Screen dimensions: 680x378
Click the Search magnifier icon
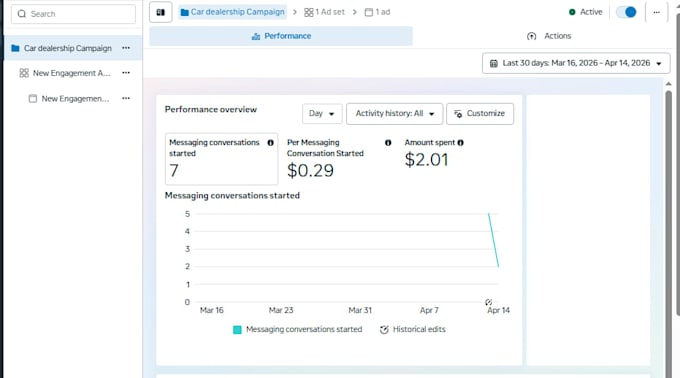coord(22,14)
